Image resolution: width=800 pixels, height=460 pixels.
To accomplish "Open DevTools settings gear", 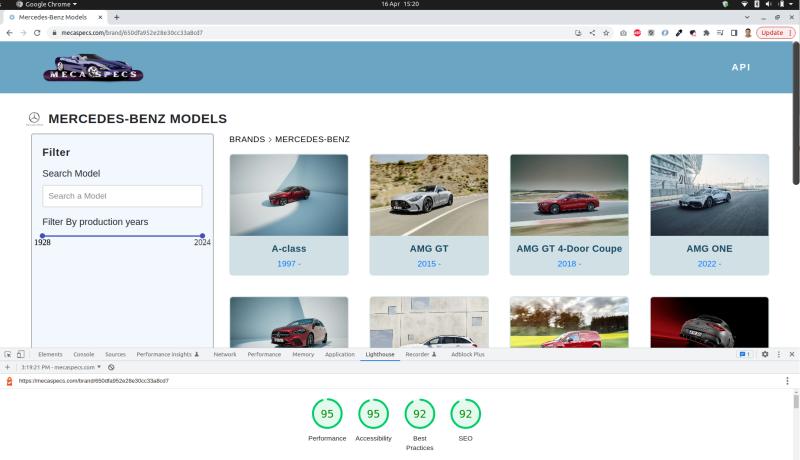I will click(765, 354).
